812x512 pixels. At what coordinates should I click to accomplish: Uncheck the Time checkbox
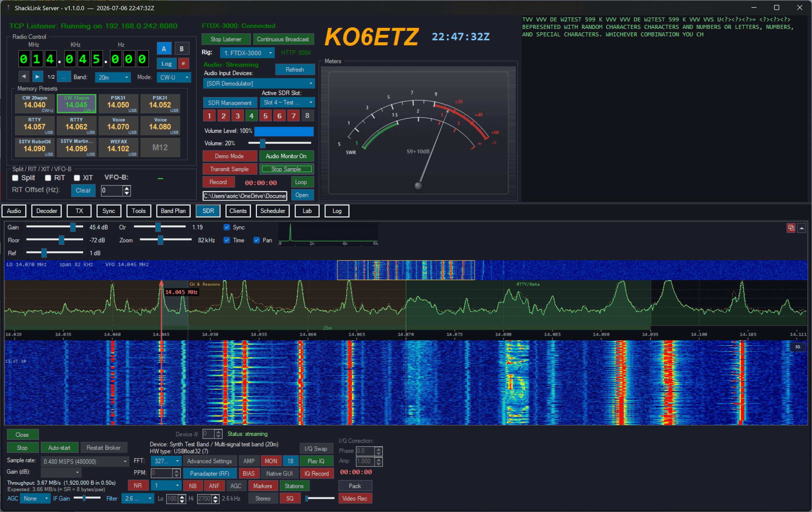point(226,240)
